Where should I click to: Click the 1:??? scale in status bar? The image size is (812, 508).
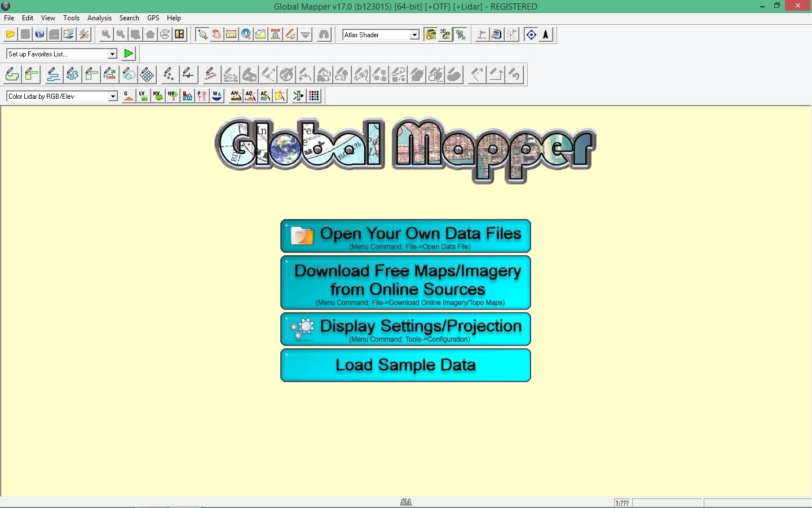622,503
